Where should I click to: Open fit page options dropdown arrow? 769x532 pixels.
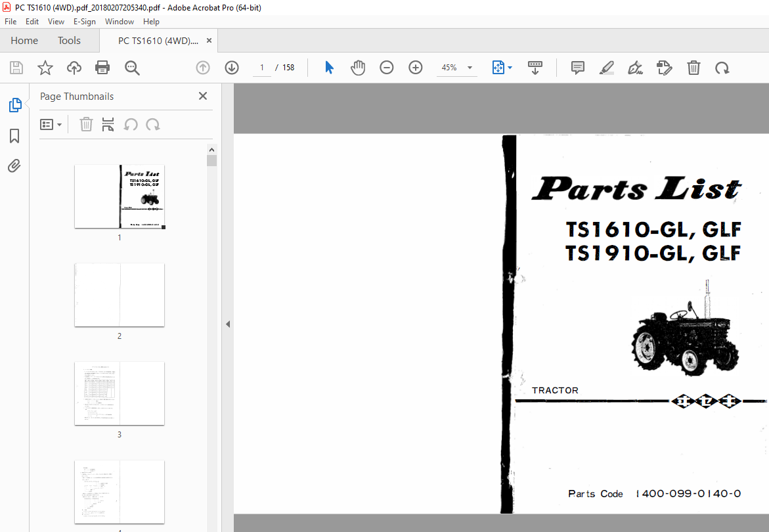(510, 68)
